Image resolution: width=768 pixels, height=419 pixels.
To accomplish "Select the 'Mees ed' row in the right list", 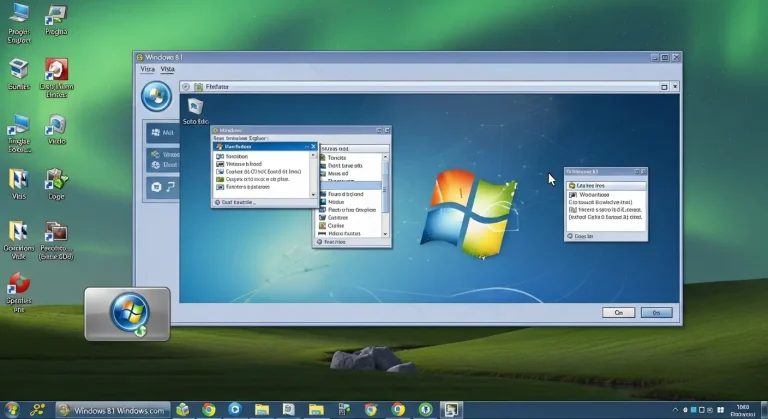I will pos(351,173).
